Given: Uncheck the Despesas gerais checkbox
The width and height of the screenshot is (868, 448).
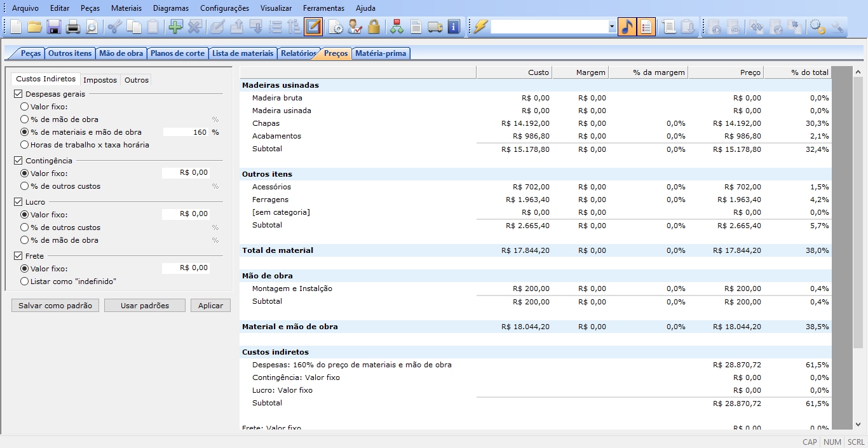Looking at the screenshot, I should [x=18, y=94].
